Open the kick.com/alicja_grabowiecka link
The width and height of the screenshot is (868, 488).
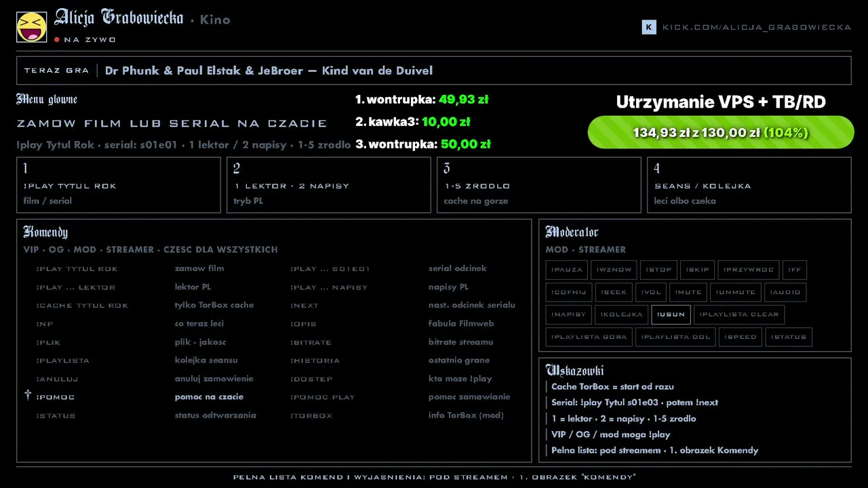[x=757, y=27]
